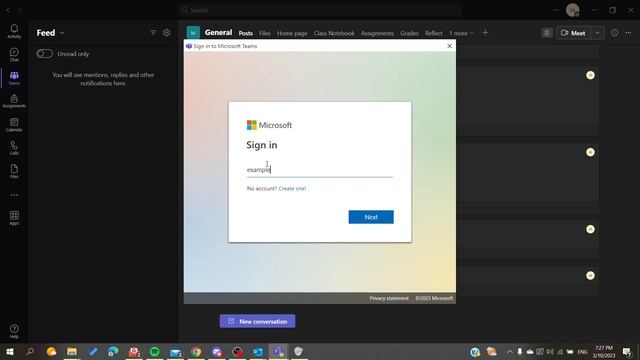Open channel info icon

click(615, 33)
